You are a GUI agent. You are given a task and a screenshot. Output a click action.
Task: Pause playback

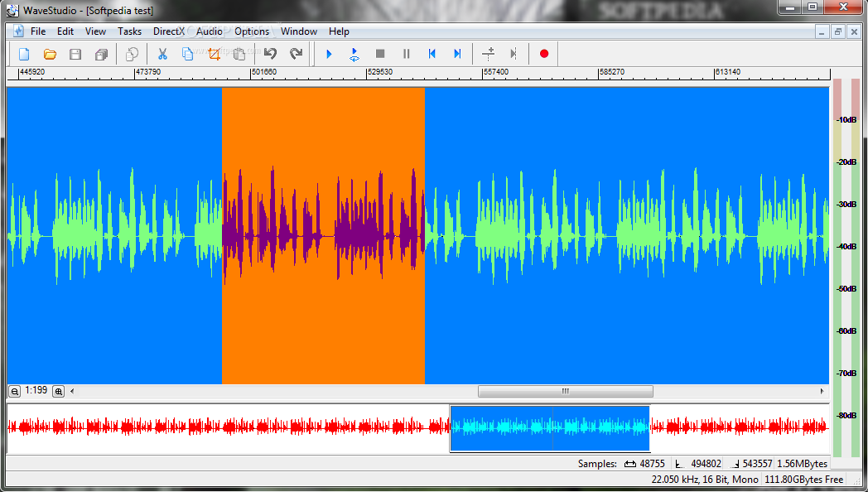pos(406,54)
